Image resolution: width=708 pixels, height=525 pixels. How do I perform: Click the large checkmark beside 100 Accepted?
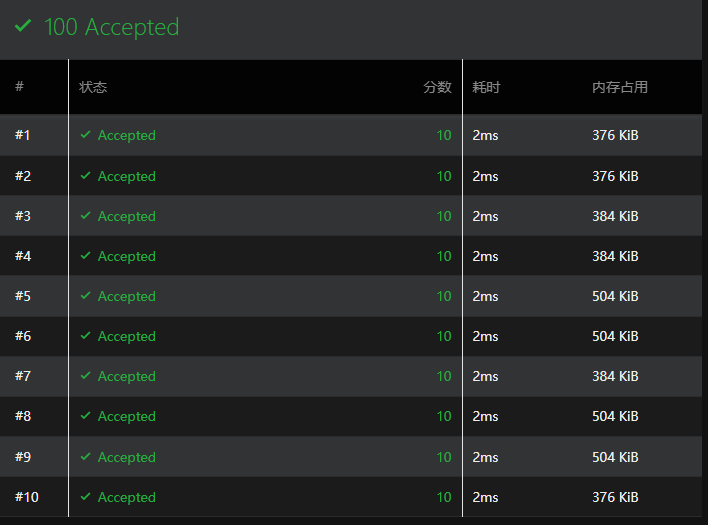tap(23, 26)
